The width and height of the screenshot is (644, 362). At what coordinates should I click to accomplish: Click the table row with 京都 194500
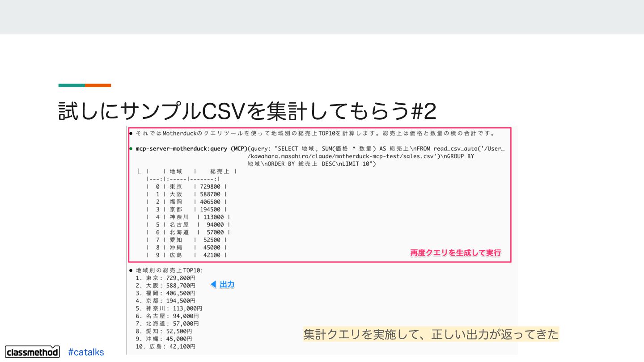tap(187, 209)
